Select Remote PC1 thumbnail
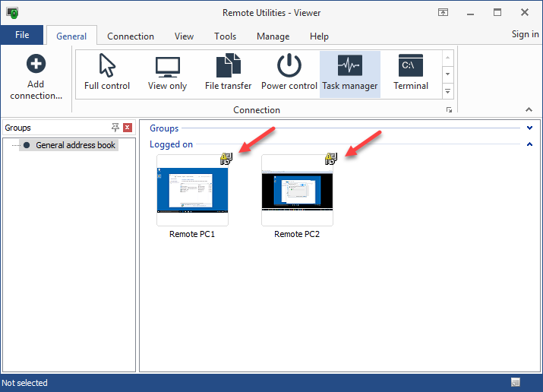Image resolution: width=543 pixels, height=392 pixels. click(x=193, y=190)
